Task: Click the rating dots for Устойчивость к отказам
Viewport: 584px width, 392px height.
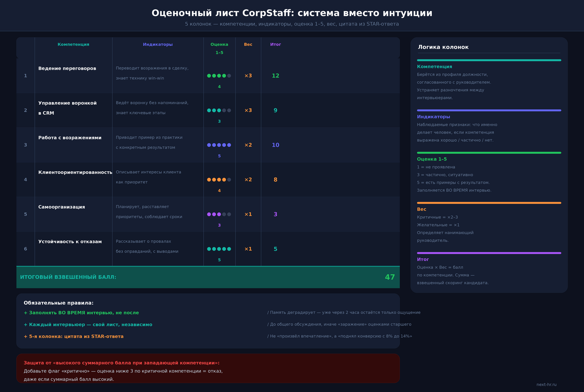Action: (219, 249)
